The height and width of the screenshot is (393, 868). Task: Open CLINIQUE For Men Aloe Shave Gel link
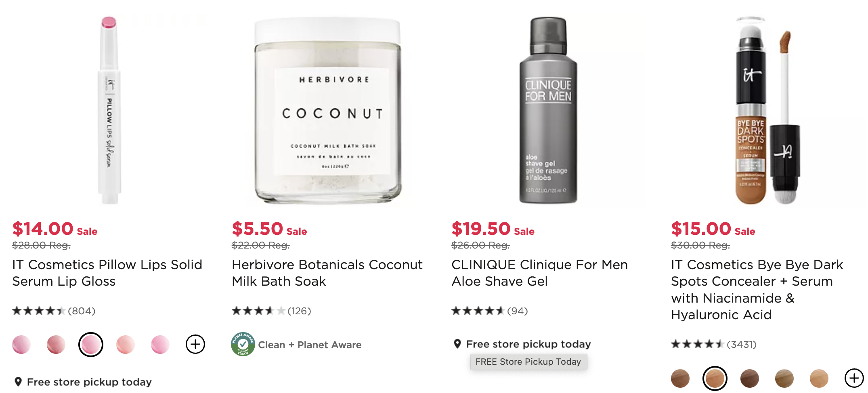[539, 273]
